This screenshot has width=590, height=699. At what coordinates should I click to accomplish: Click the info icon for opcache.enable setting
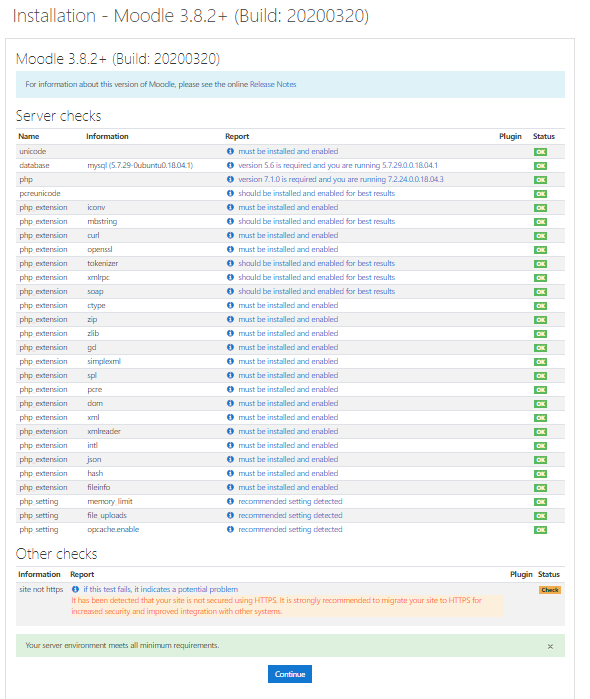(230, 529)
